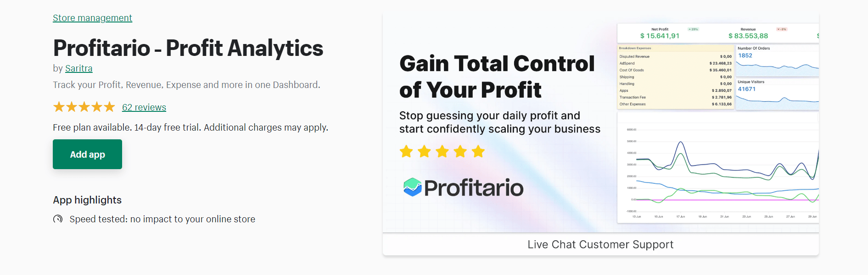Click the speedometer icon beside speed tested highlight
The image size is (868, 275).
point(58,219)
